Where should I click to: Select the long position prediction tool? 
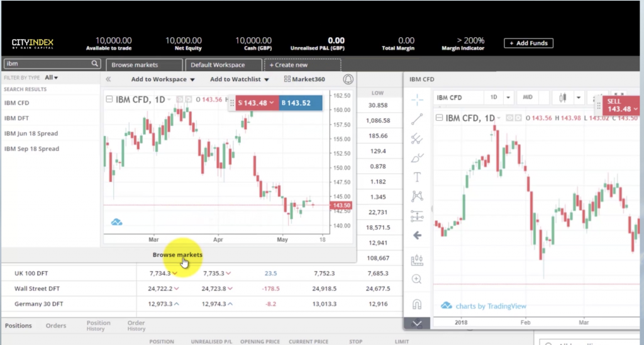tap(417, 216)
